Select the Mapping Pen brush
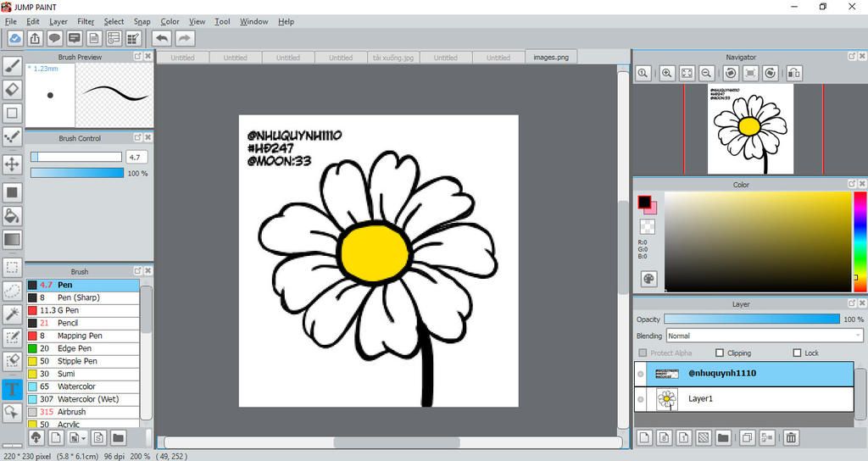This screenshot has height=461, width=868. click(x=82, y=336)
